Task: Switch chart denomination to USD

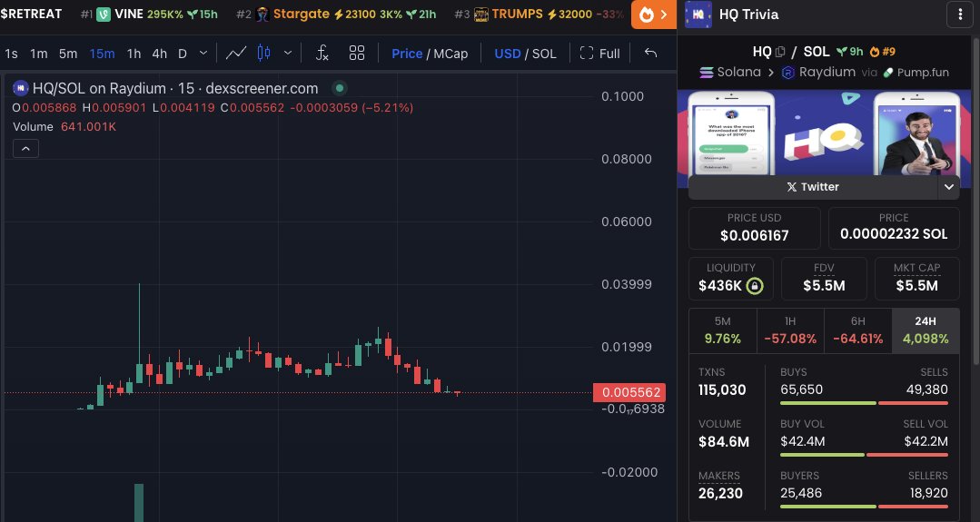Action: coord(508,54)
